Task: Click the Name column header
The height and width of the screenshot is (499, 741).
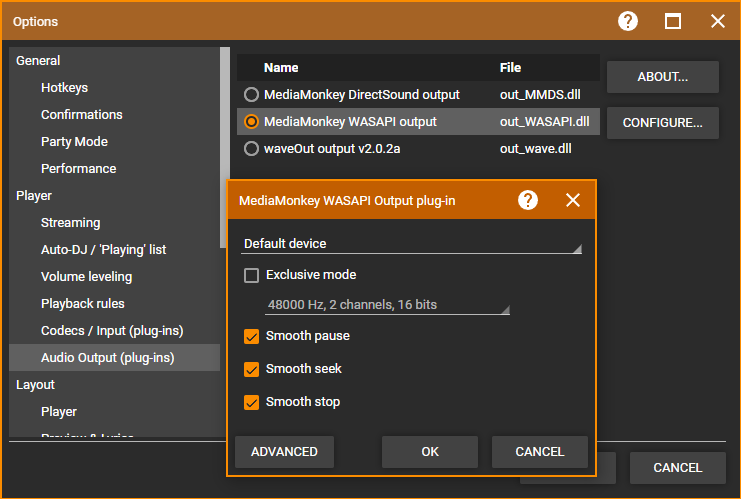Action: click(x=281, y=68)
